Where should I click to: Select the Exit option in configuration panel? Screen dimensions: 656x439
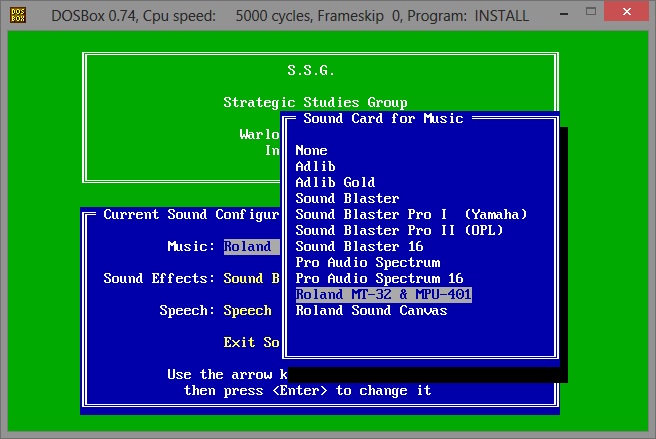(251, 342)
